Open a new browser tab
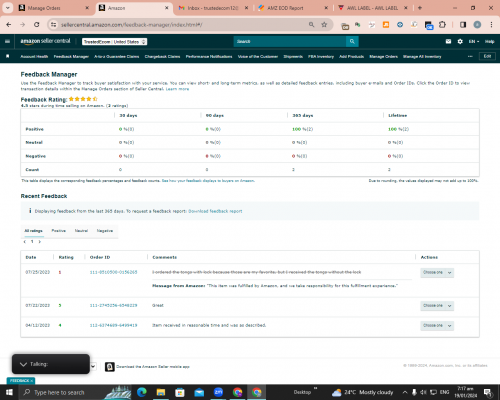Screen dimensions: 500x400 click(x=420, y=8)
